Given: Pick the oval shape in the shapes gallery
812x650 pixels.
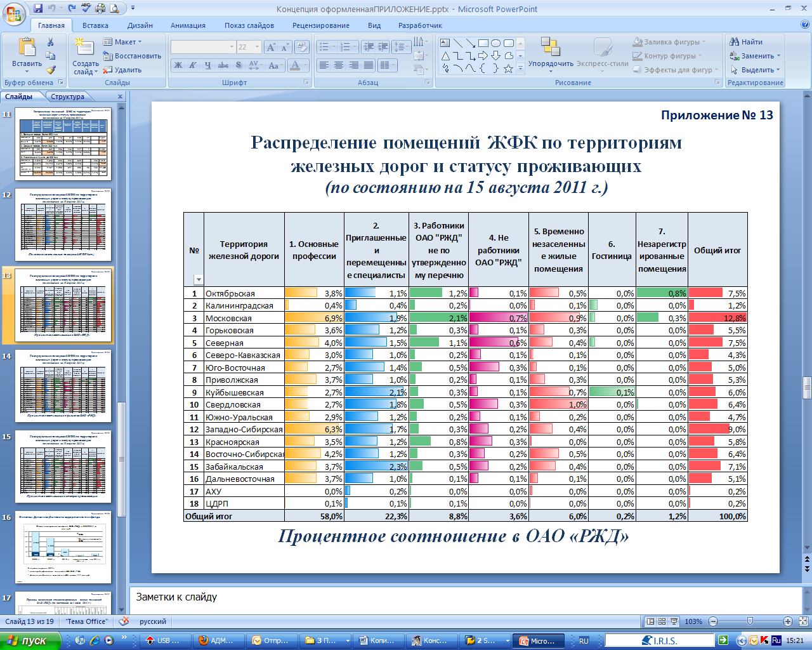Looking at the screenshot, I should pyautogui.click(x=496, y=43).
